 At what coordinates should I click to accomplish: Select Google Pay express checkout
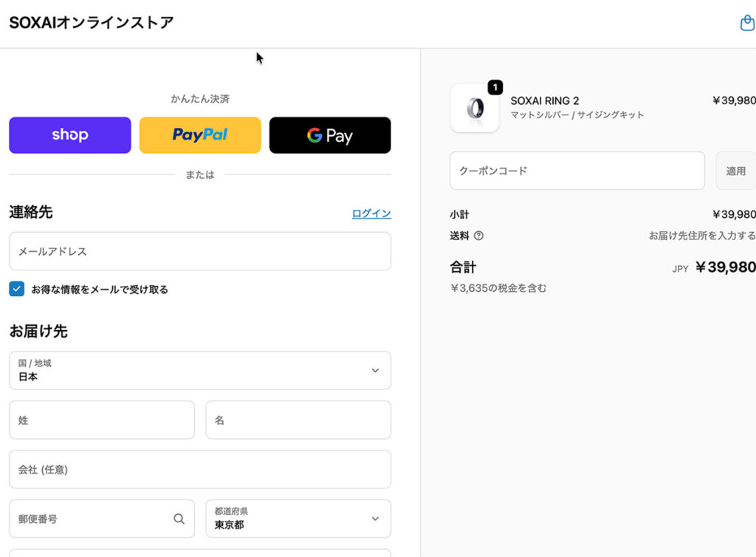pyautogui.click(x=330, y=135)
